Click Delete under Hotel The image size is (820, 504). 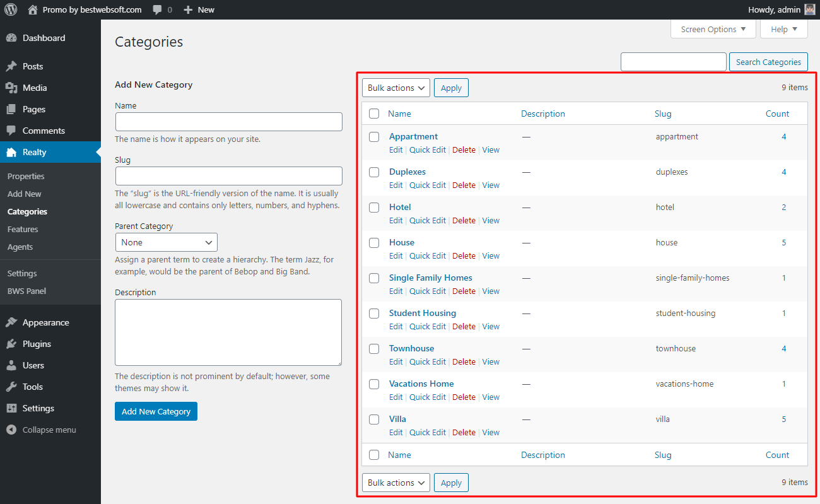tap(464, 220)
